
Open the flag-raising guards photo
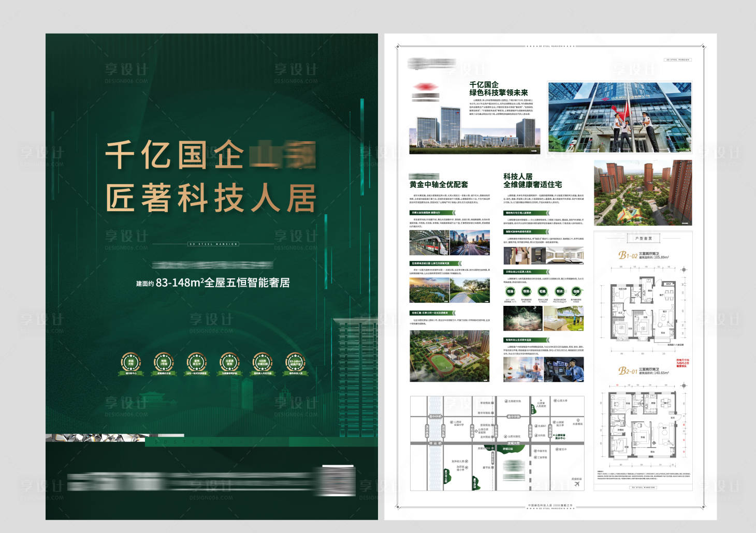coord(619,117)
